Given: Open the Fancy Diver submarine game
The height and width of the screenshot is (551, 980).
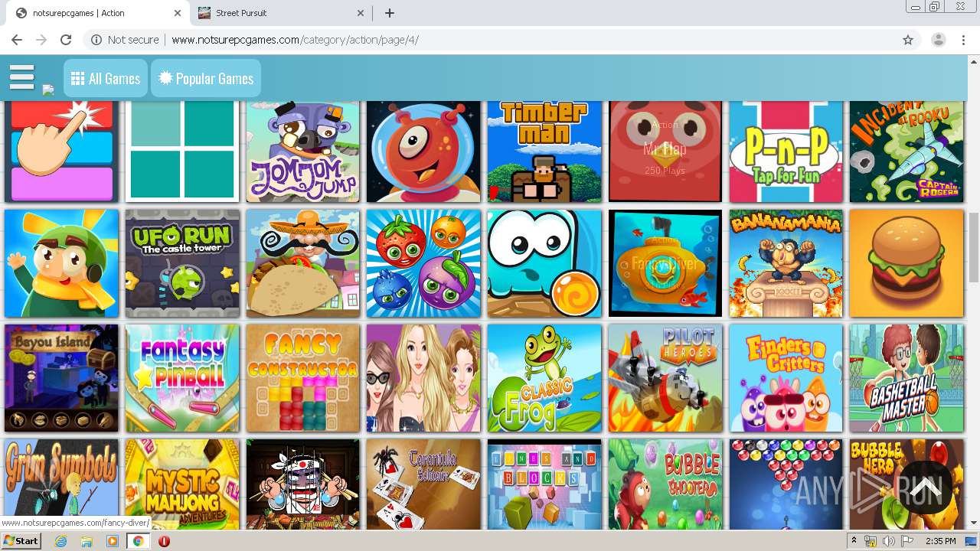Looking at the screenshot, I should click(665, 263).
